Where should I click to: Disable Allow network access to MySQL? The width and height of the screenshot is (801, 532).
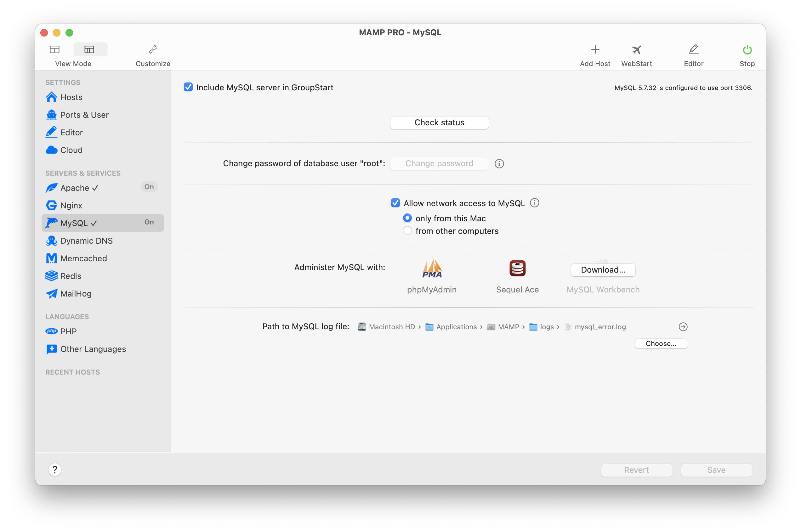click(x=395, y=203)
